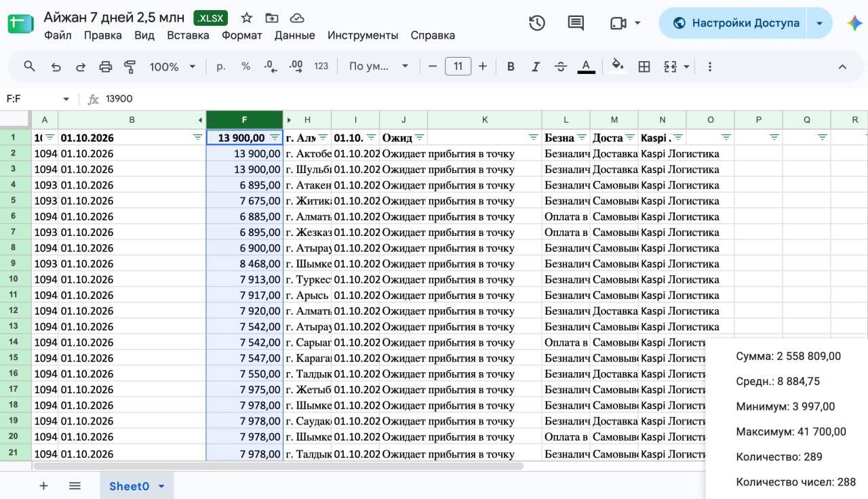
Task: Click the move-to-folder icon near title
Action: click(272, 18)
